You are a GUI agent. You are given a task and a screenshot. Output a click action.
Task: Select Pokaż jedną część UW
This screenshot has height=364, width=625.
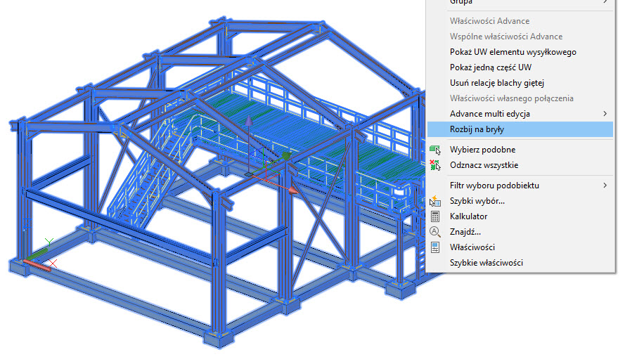pyautogui.click(x=490, y=67)
